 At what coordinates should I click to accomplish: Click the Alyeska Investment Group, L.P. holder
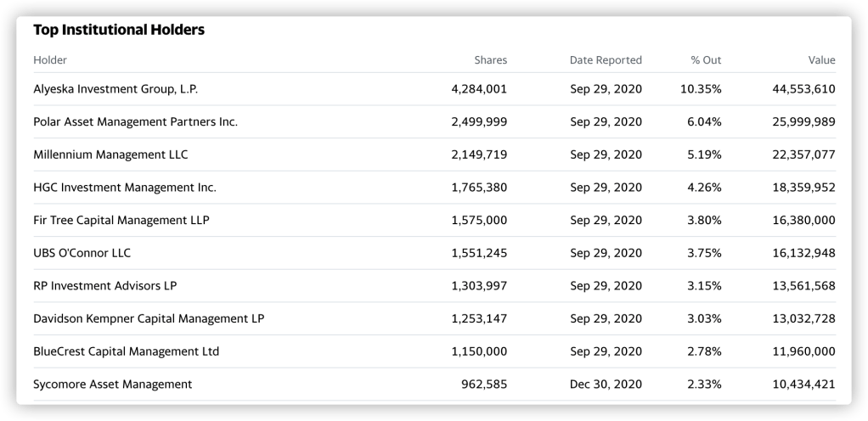(116, 89)
